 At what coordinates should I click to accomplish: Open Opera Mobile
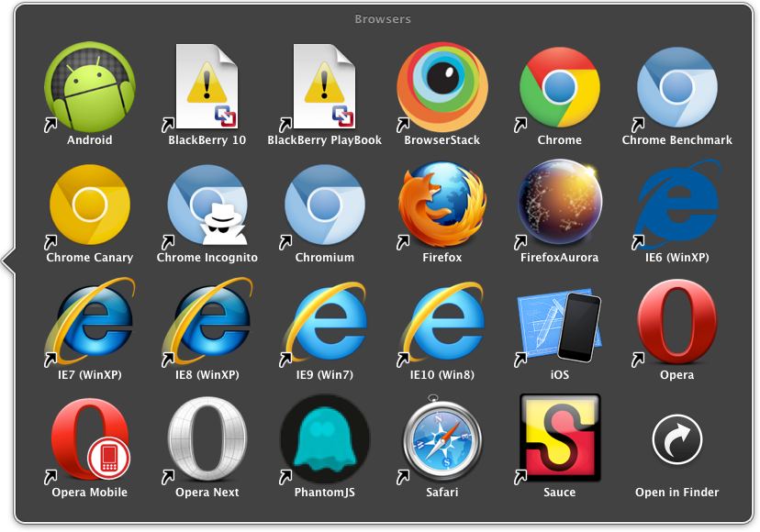click(x=88, y=441)
